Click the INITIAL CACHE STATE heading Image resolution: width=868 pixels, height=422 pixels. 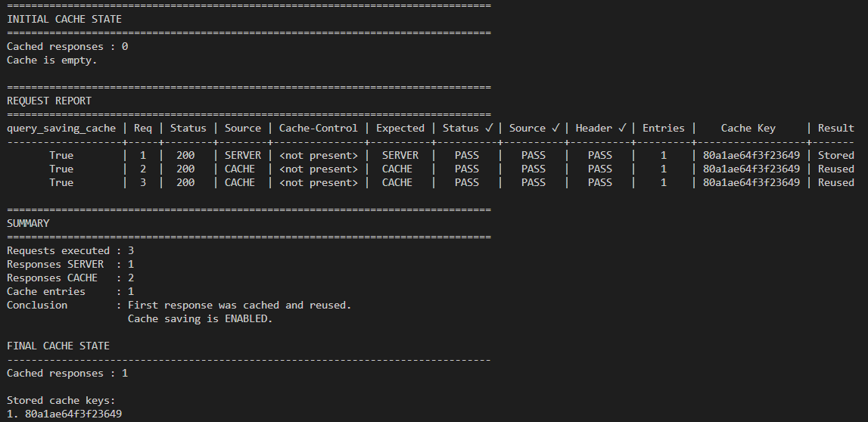click(64, 20)
